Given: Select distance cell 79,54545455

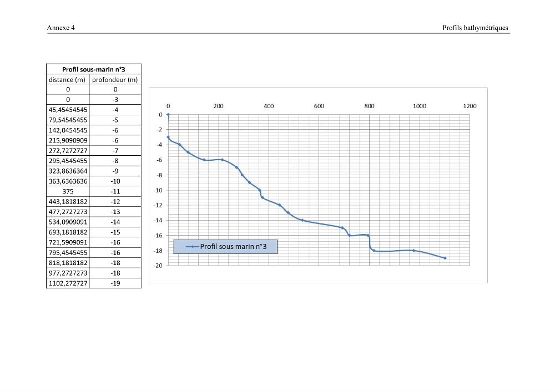Looking at the screenshot, I should pyautogui.click(x=68, y=120).
